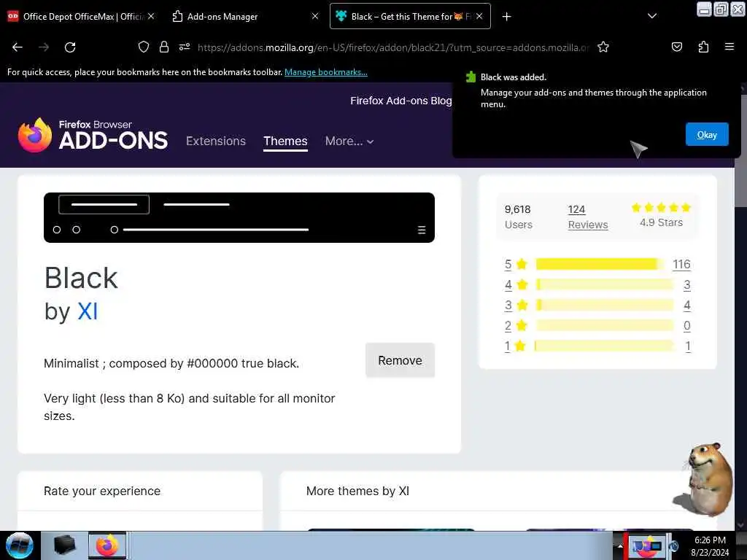Click the 5-star rating bar

600,264
